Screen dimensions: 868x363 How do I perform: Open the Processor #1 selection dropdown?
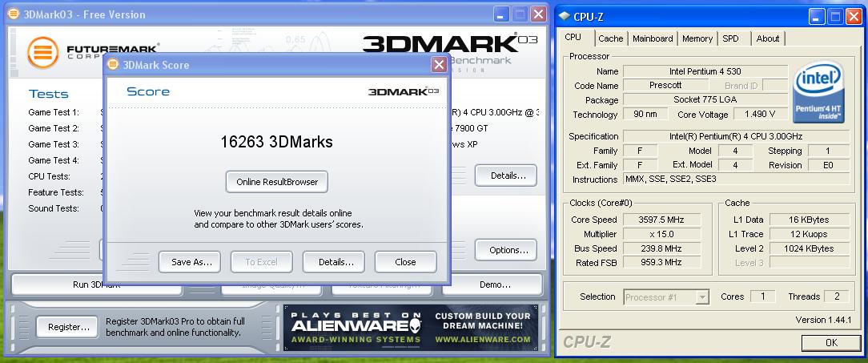tap(666, 297)
